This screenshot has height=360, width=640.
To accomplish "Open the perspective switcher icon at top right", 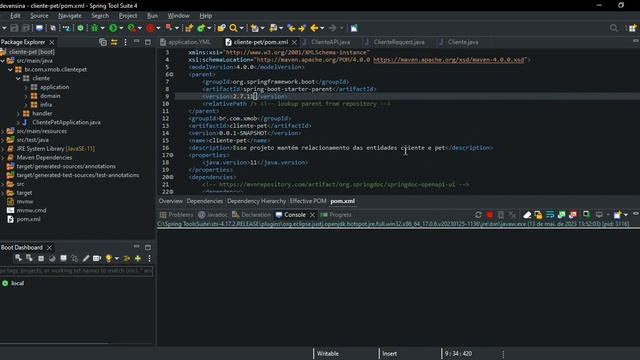I will click(x=633, y=28).
